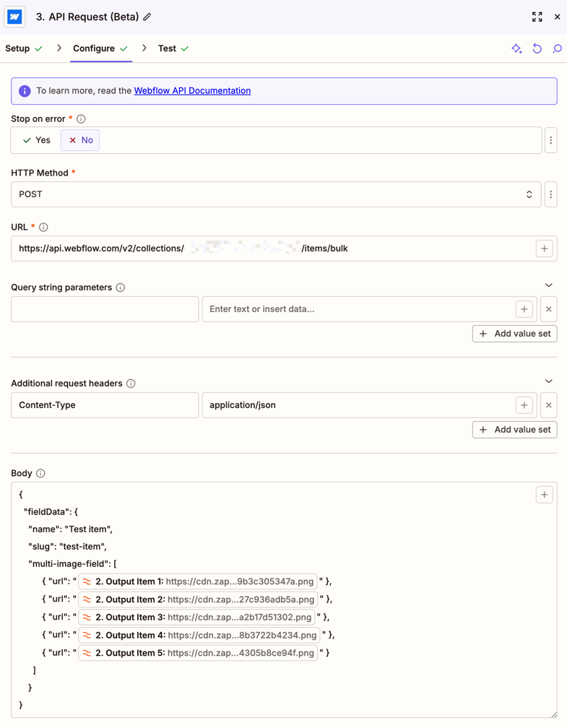Click the Output Item 3 data pill
The height and width of the screenshot is (728, 567).
tap(196, 617)
